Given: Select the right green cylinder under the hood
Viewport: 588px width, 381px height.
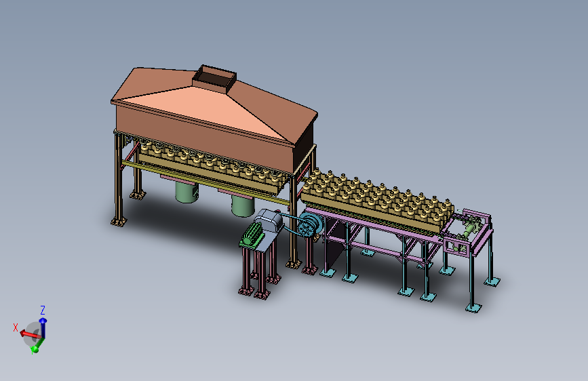Looking at the screenshot, I should click(x=243, y=205).
